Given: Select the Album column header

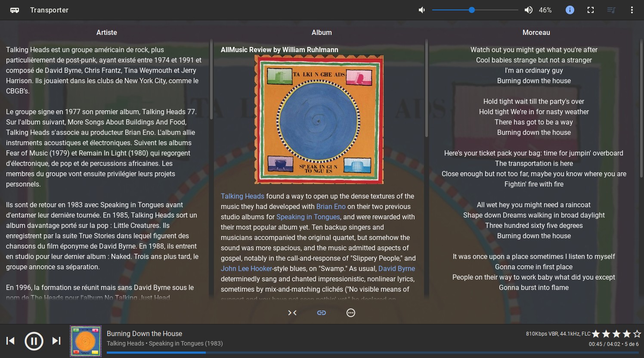Looking at the screenshot, I should point(322,32).
